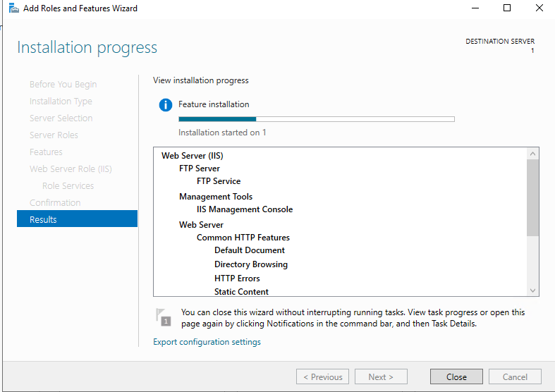Click the notifications flag icon near task message
555x392 pixels.
(163, 317)
